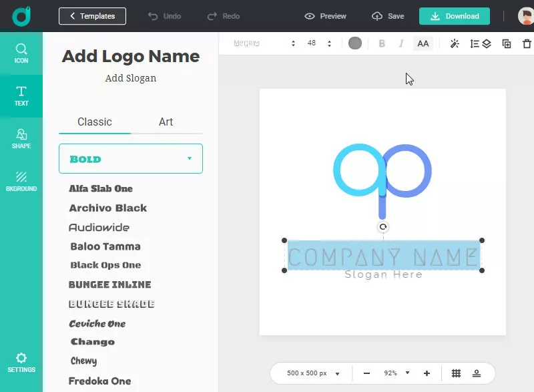The image size is (534, 392).
Task: Toggle bold formatting on the text
Action: pyautogui.click(x=381, y=43)
